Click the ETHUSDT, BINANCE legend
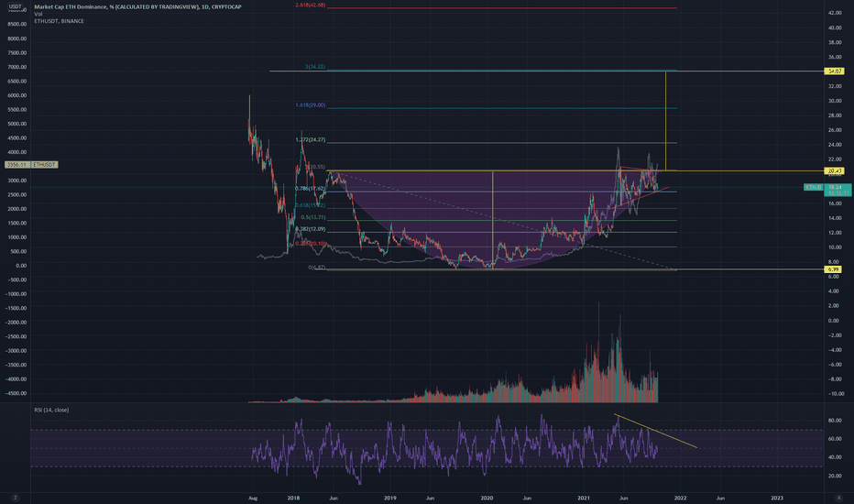 click(x=59, y=21)
